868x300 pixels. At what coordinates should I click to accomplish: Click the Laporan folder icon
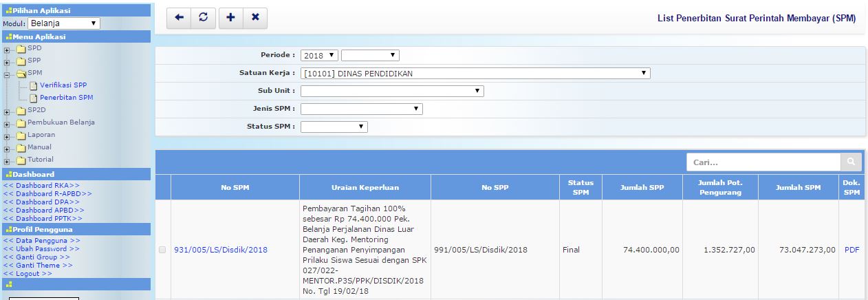click(21, 135)
